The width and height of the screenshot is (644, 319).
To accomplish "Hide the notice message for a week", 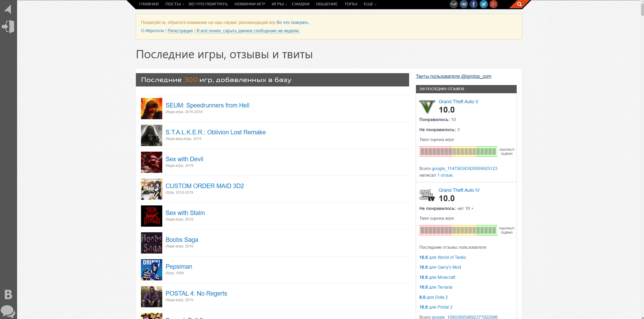I will [x=248, y=31].
